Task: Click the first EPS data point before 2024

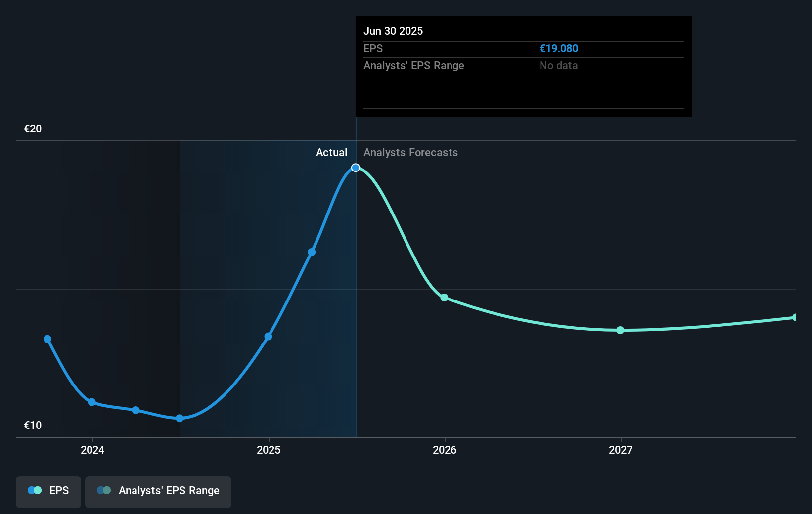Action: (x=47, y=339)
